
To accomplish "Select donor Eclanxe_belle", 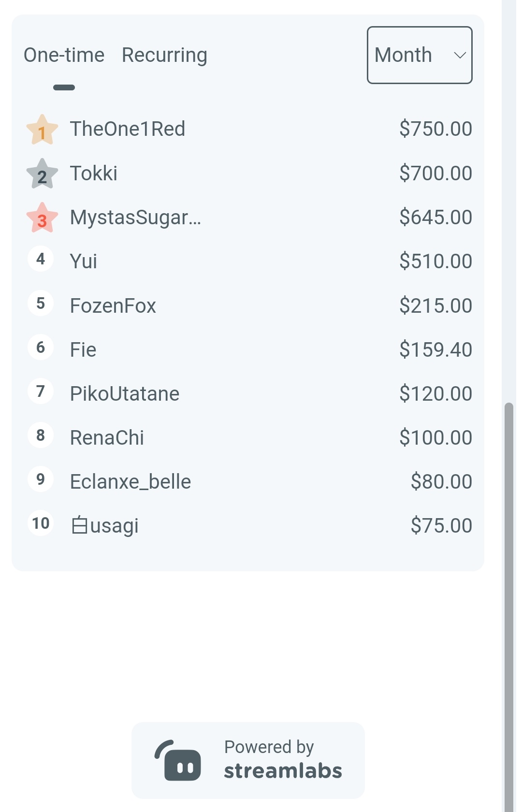I will click(130, 482).
